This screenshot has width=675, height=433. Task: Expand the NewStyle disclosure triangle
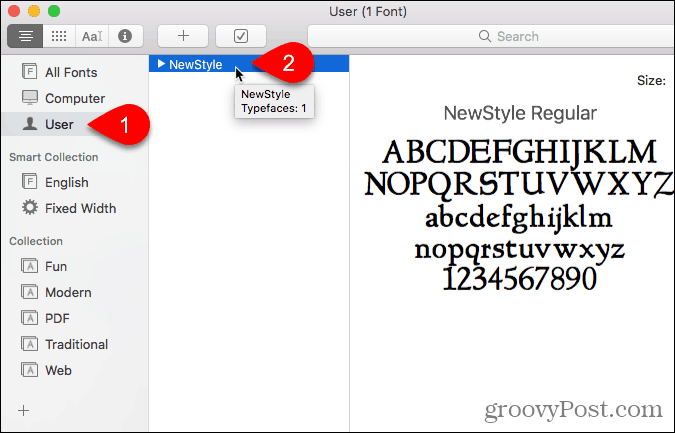tap(161, 64)
